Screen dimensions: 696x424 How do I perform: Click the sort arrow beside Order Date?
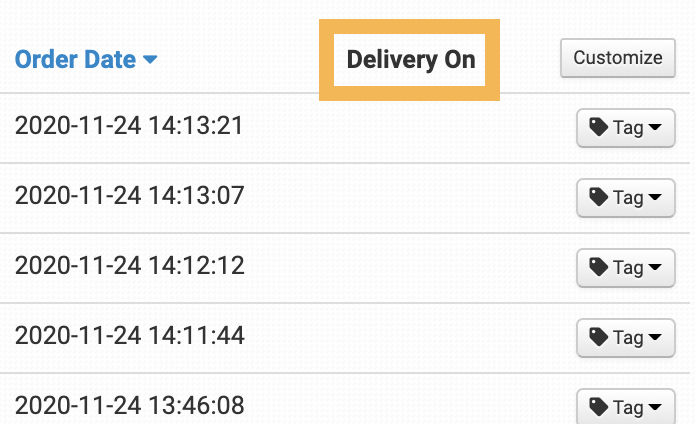150,61
